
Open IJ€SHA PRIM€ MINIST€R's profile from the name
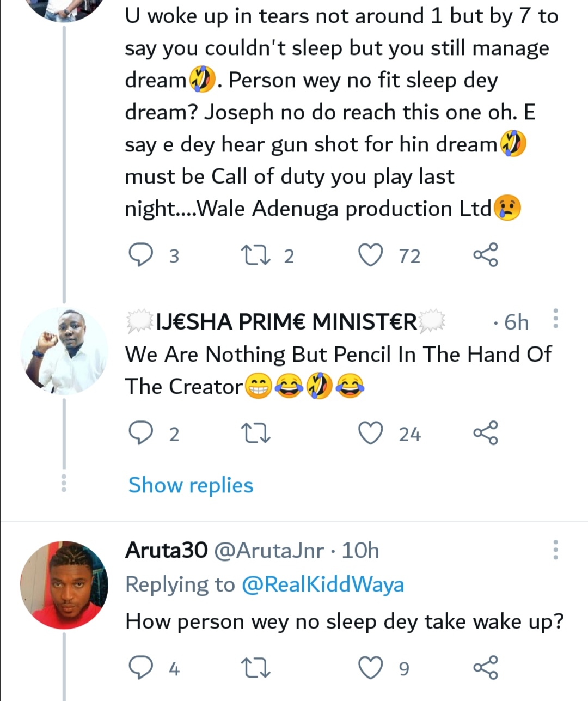(x=286, y=322)
